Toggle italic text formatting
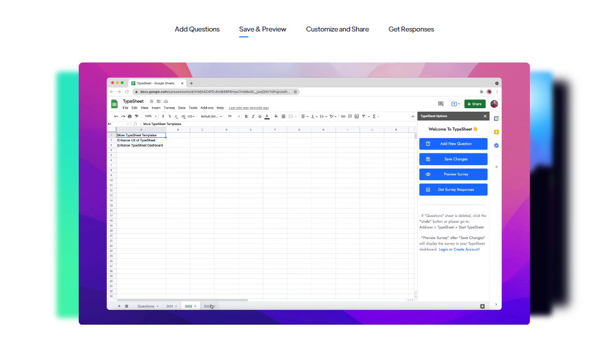Image resolution: width=614 pixels, height=364 pixels. tap(253, 117)
